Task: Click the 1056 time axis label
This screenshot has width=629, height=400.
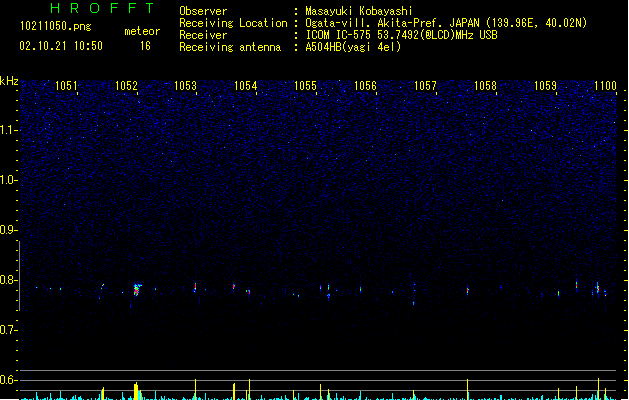Action: (x=365, y=85)
